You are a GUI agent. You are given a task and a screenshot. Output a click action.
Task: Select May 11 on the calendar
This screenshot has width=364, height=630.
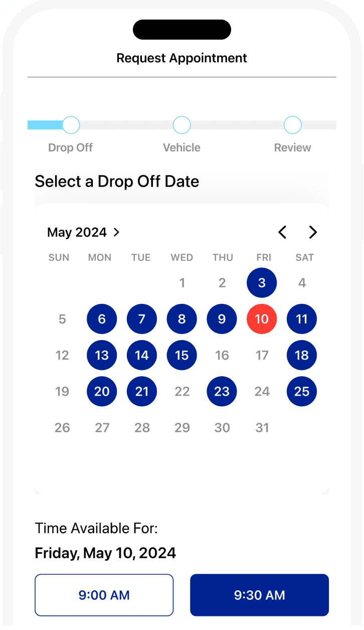(x=302, y=319)
